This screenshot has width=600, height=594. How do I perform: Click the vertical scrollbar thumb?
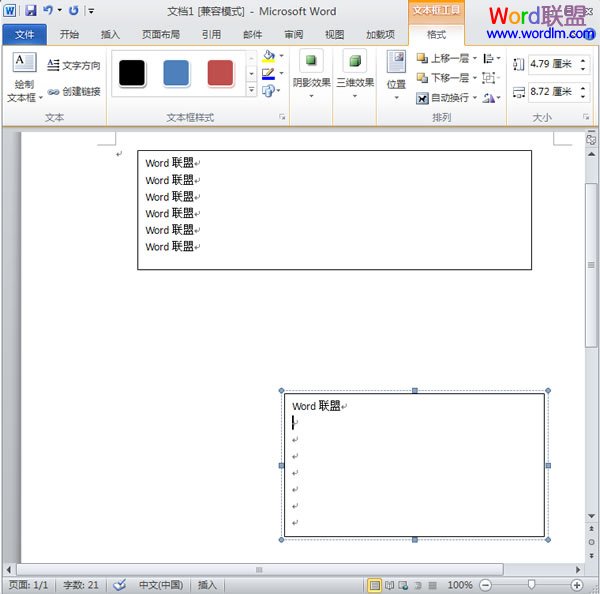point(591,265)
